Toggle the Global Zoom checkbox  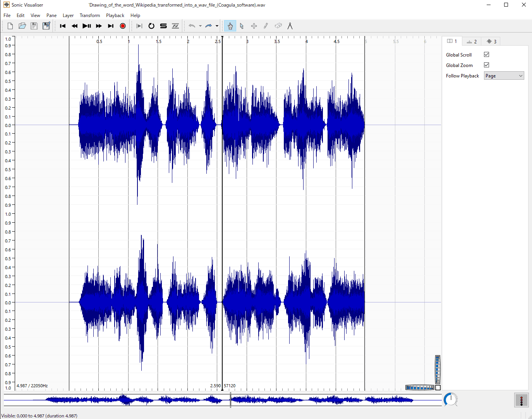pos(487,65)
